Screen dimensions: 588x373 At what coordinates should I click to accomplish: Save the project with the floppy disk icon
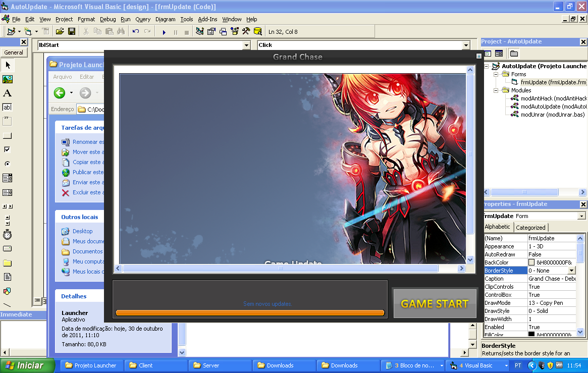tap(72, 31)
